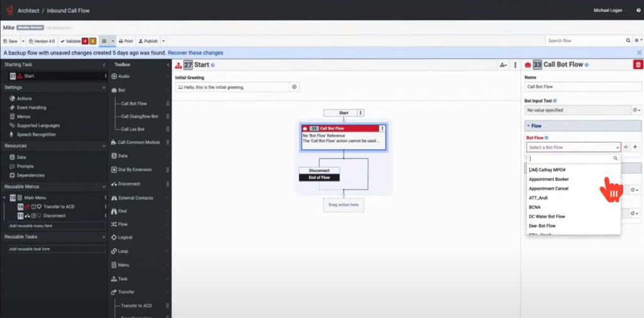Open the Select a Bot Flow dropdown

coord(573,147)
